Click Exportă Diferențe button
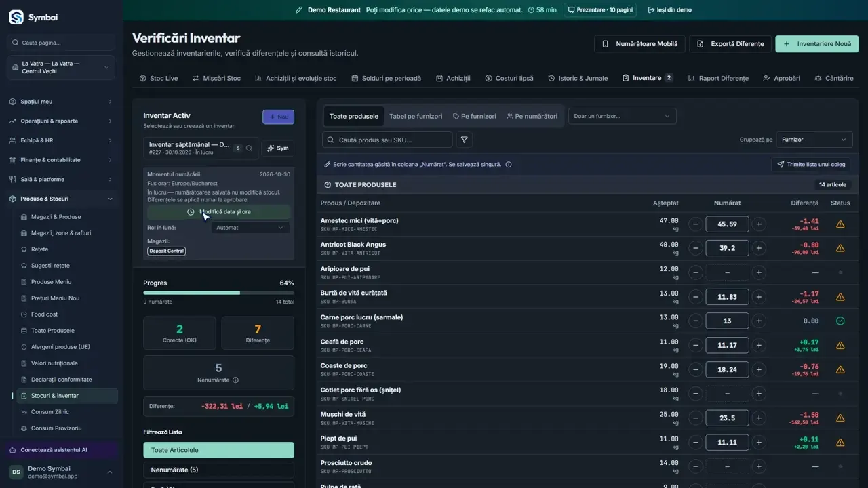The height and width of the screenshot is (488, 868). click(x=730, y=44)
